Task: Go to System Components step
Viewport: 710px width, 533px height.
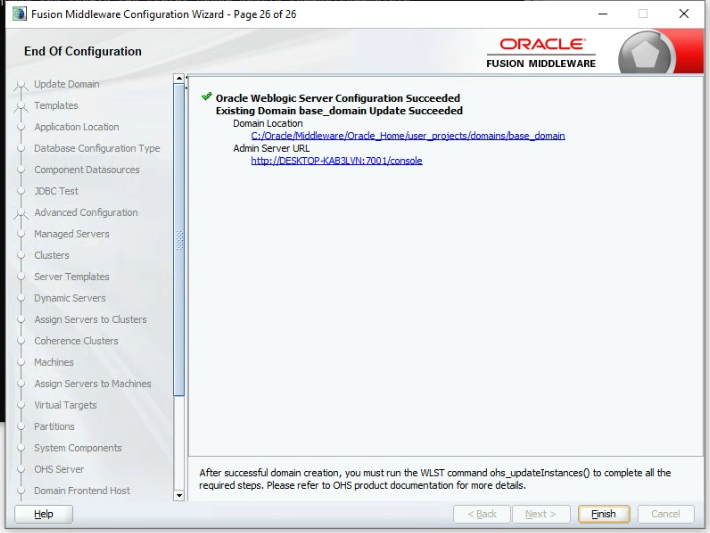Action: [x=78, y=448]
